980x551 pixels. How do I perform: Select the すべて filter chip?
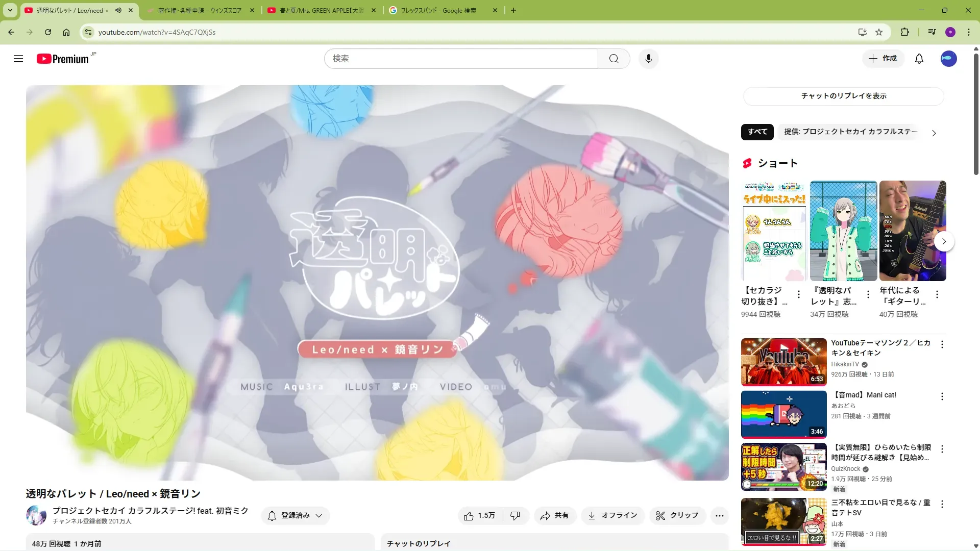(x=757, y=132)
